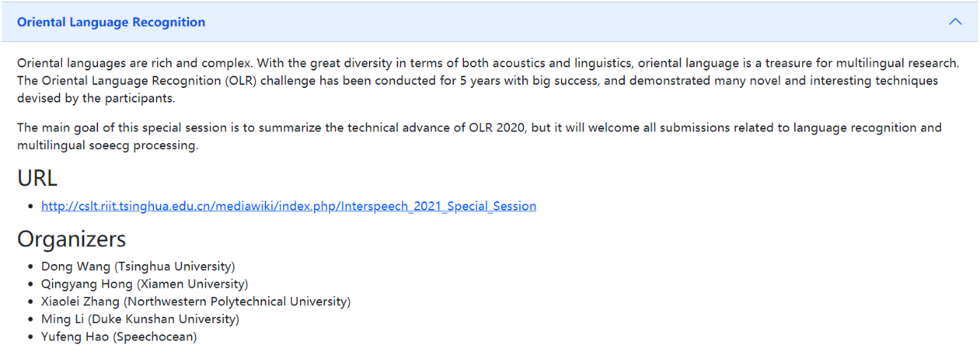Click 'Northwestern Polytechnical University' affiliation text
980x362 pixels.
click(x=237, y=302)
